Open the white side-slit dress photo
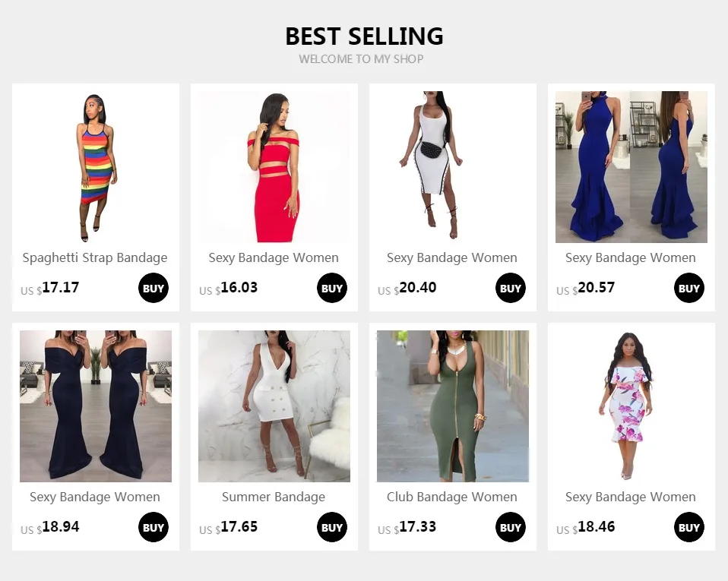 [x=453, y=167]
